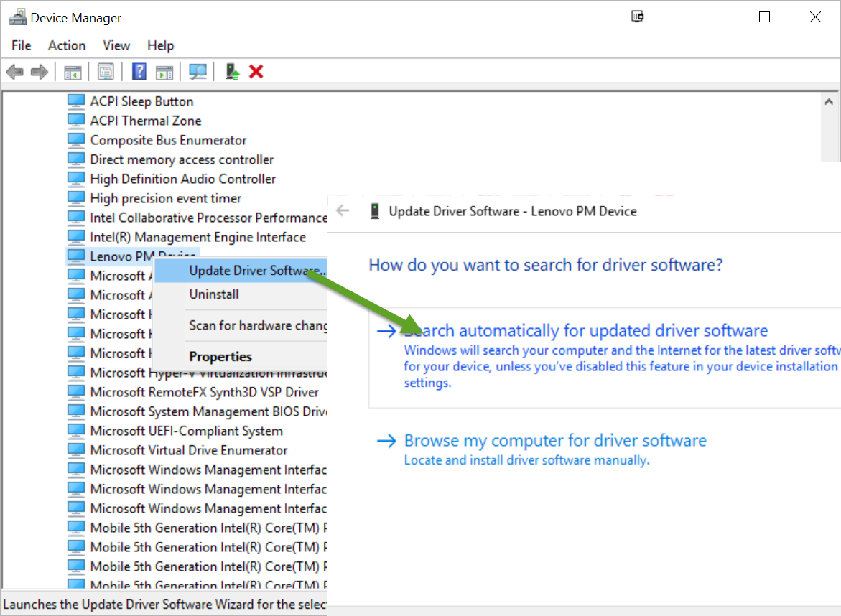Image resolution: width=841 pixels, height=616 pixels.
Task: Click the blue Help question mark icon
Action: click(x=139, y=72)
